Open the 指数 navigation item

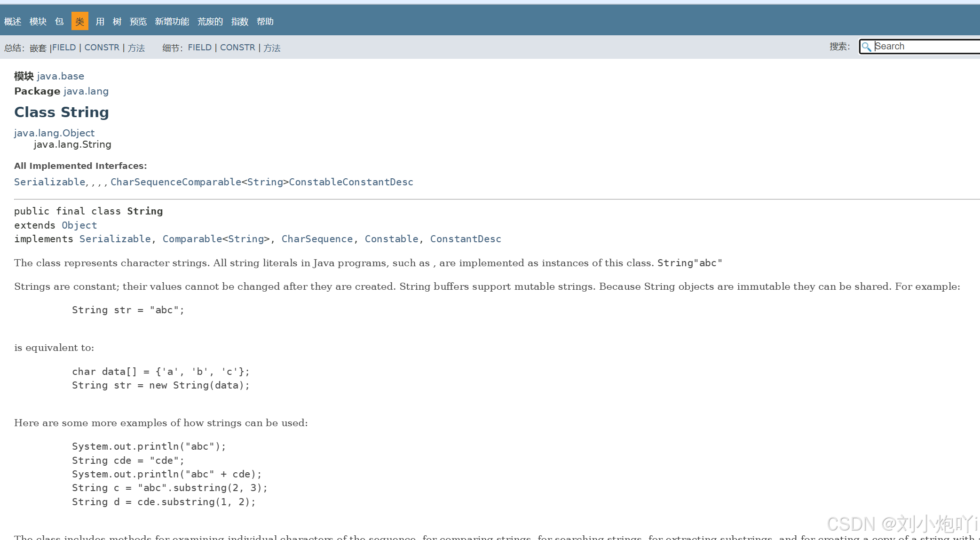(x=240, y=21)
